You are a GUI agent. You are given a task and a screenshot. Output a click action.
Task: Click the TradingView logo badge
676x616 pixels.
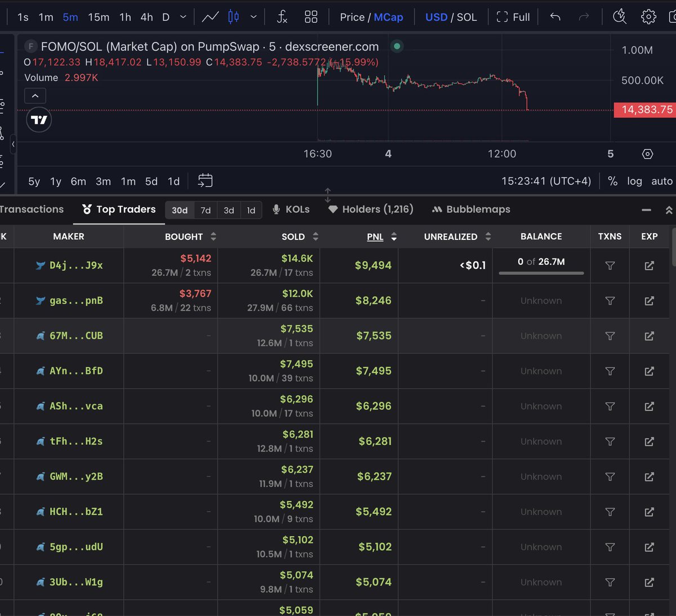pyautogui.click(x=39, y=120)
